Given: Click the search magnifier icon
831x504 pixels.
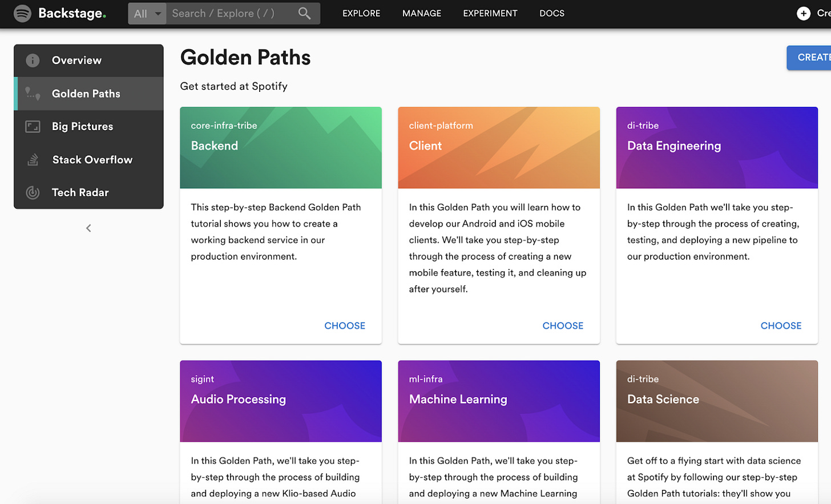Looking at the screenshot, I should pos(305,13).
